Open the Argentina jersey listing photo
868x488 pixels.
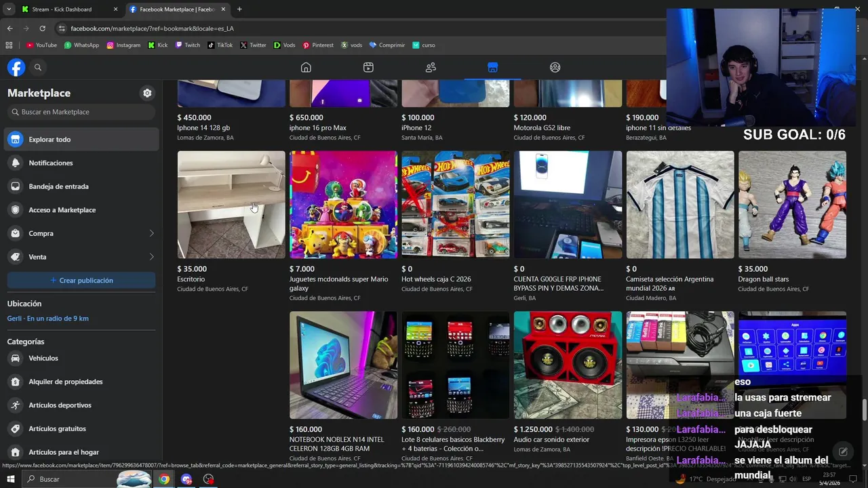click(x=680, y=205)
